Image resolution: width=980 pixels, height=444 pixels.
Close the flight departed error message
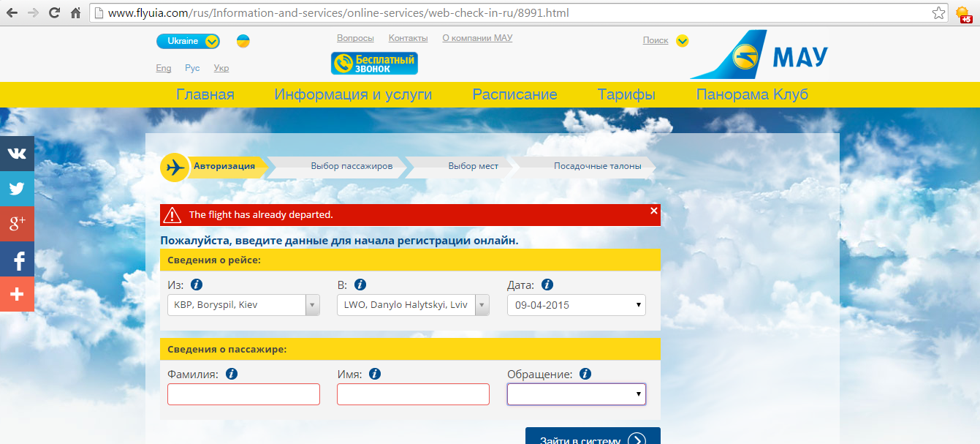pos(653,211)
